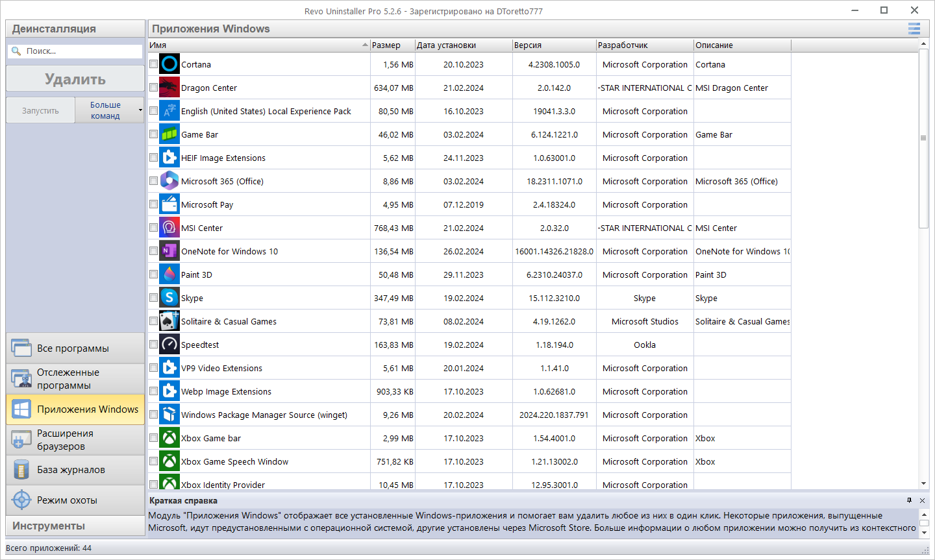Viewport: 935px width, 560px height.
Task: Sort by Дата установки column
Action: 464,45
